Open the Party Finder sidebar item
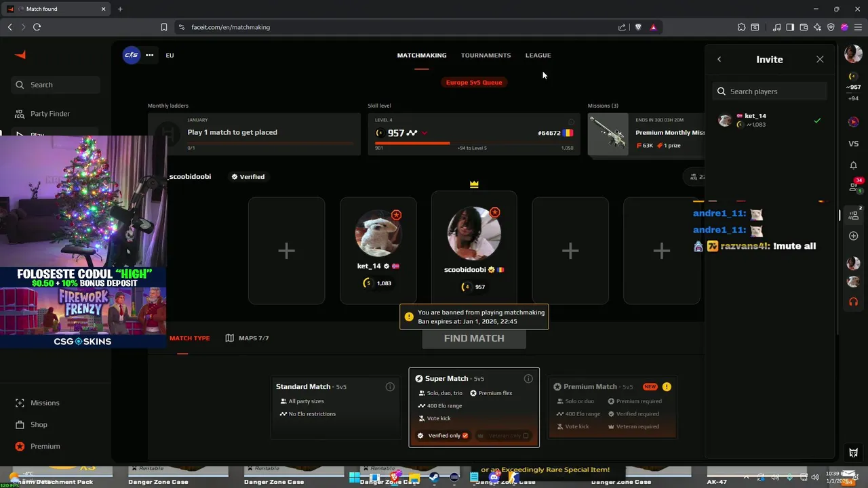Screen dimensions: 868x488 (x=50, y=114)
